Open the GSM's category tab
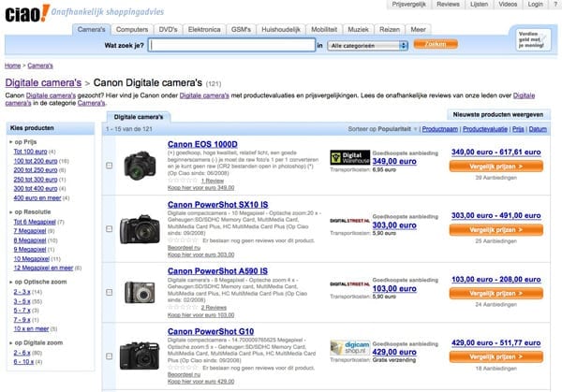Viewport: 562px width, 392px height. pos(241,29)
